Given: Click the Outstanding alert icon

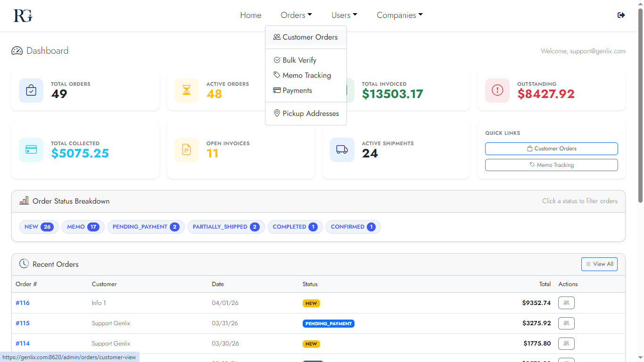Looking at the screenshot, I should point(497,90).
